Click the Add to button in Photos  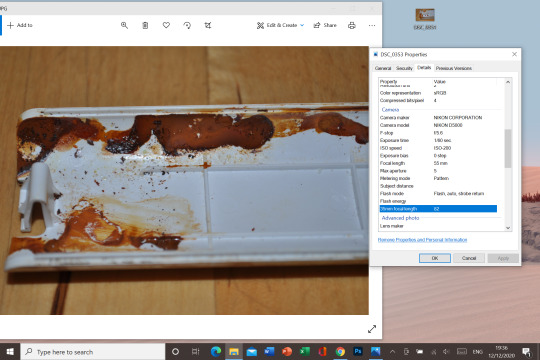tap(20, 25)
